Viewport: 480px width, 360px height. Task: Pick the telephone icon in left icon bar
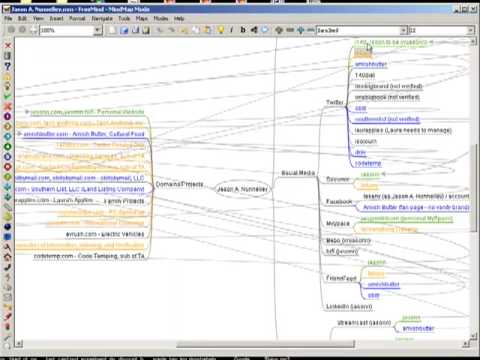(x=8, y=267)
